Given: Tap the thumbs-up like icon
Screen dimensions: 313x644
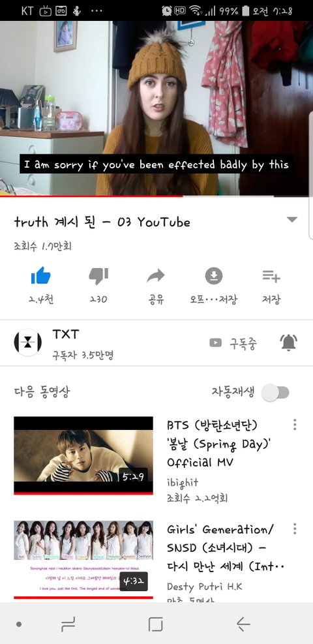Looking at the screenshot, I should click(x=40, y=276).
